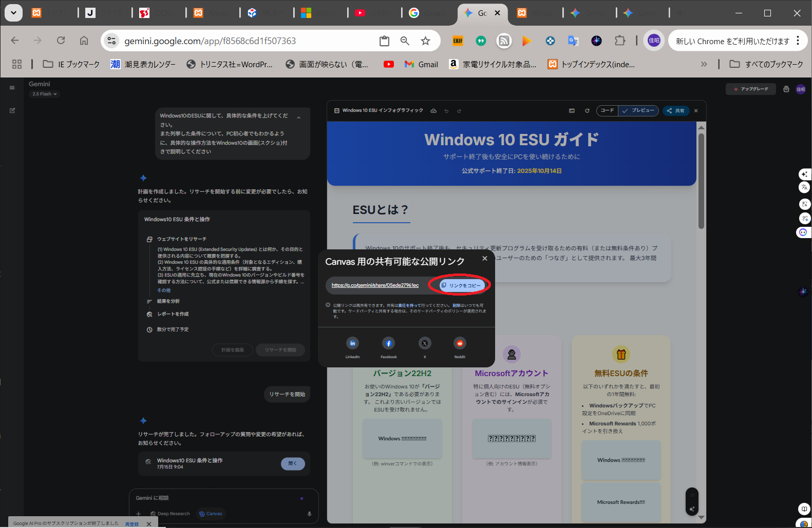
Task: Copy the public share link
Action: tap(462, 285)
